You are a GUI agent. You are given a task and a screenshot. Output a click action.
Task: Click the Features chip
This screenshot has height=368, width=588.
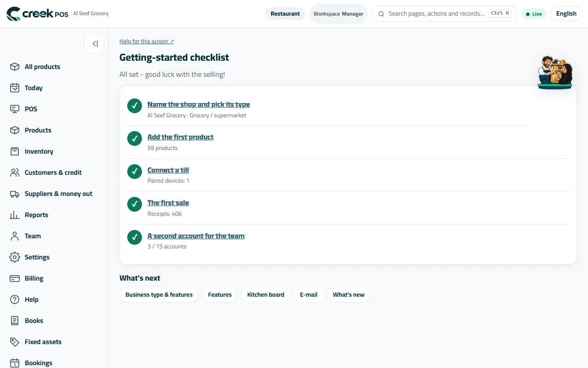[220, 295]
